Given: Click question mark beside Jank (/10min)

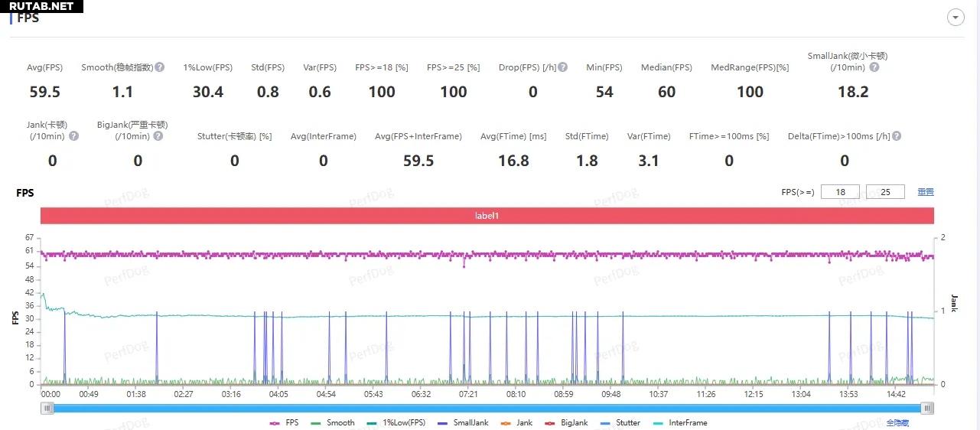Looking at the screenshot, I should click(73, 136).
